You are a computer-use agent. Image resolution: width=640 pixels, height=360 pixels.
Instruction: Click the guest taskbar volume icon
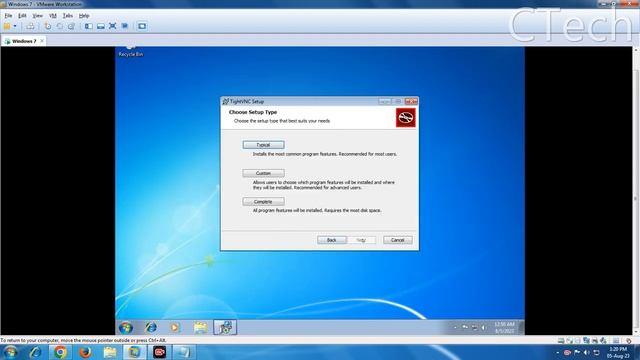483,327
